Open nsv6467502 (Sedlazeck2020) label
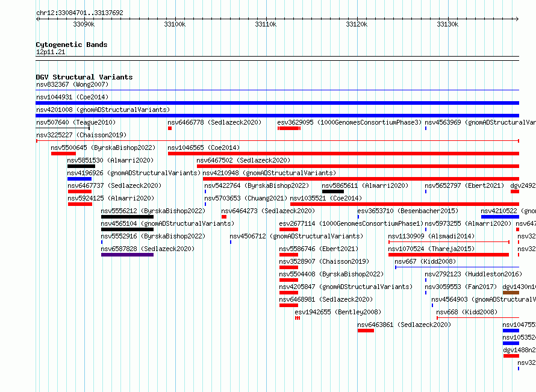Image resolution: width=536 pixels, height=392 pixels. (x=243, y=160)
